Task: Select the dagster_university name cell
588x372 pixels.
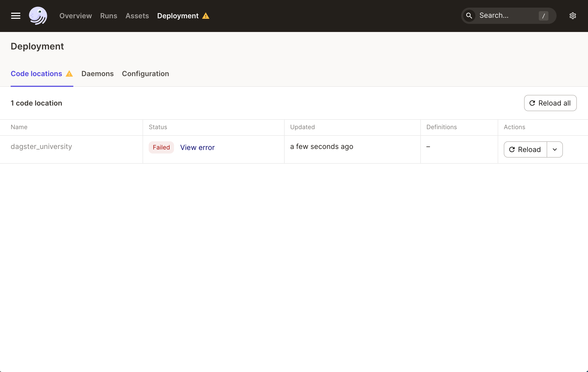Action: point(41,146)
